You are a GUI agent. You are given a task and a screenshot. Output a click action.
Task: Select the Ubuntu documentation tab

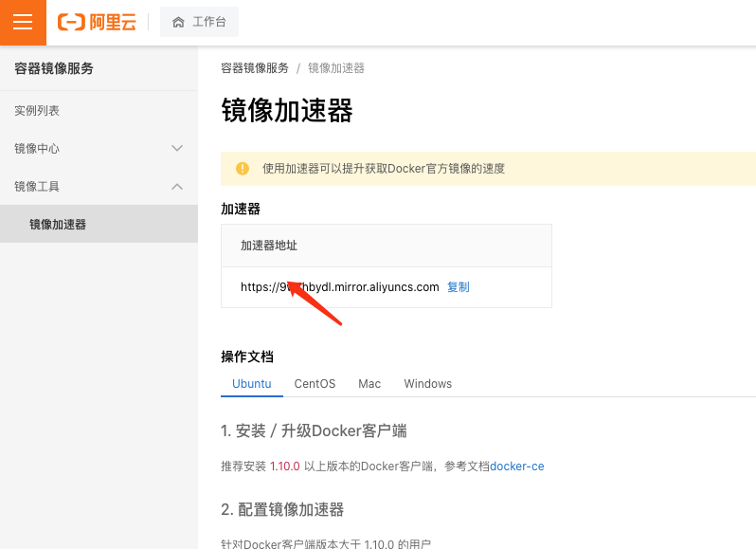(x=252, y=384)
